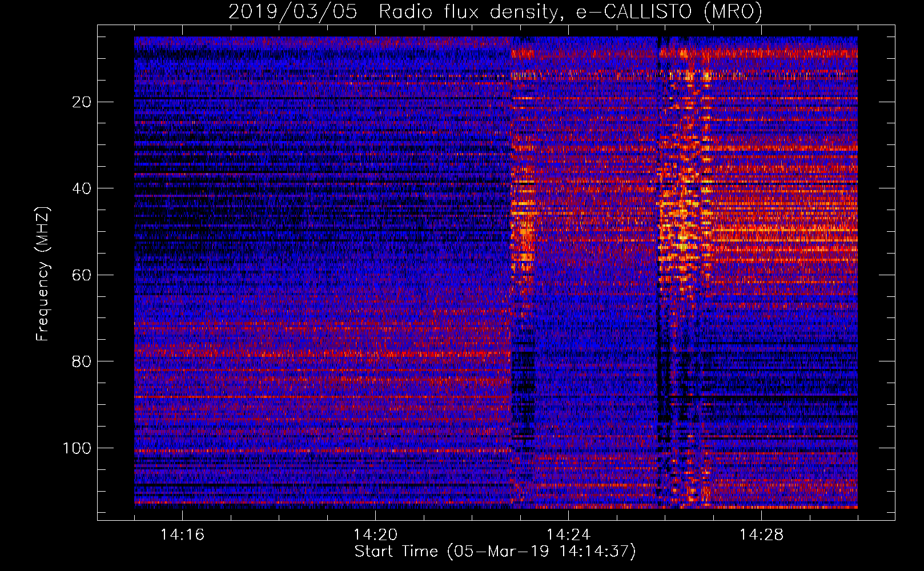Click the "14:24" time tick label
924x571 pixels.
click(x=568, y=535)
